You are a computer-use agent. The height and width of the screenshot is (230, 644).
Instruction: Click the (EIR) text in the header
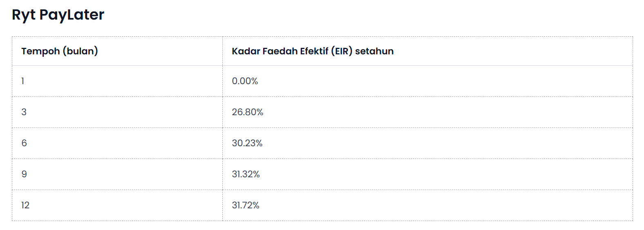(342, 51)
